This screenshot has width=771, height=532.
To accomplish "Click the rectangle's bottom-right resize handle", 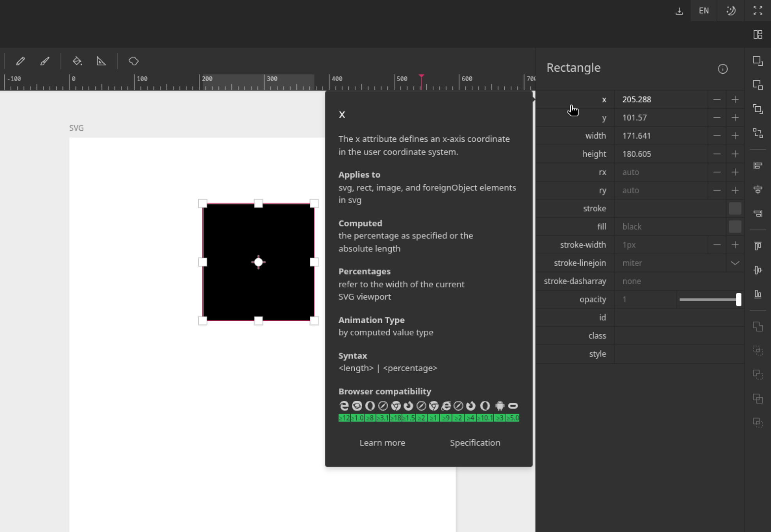I will (x=314, y=321).
